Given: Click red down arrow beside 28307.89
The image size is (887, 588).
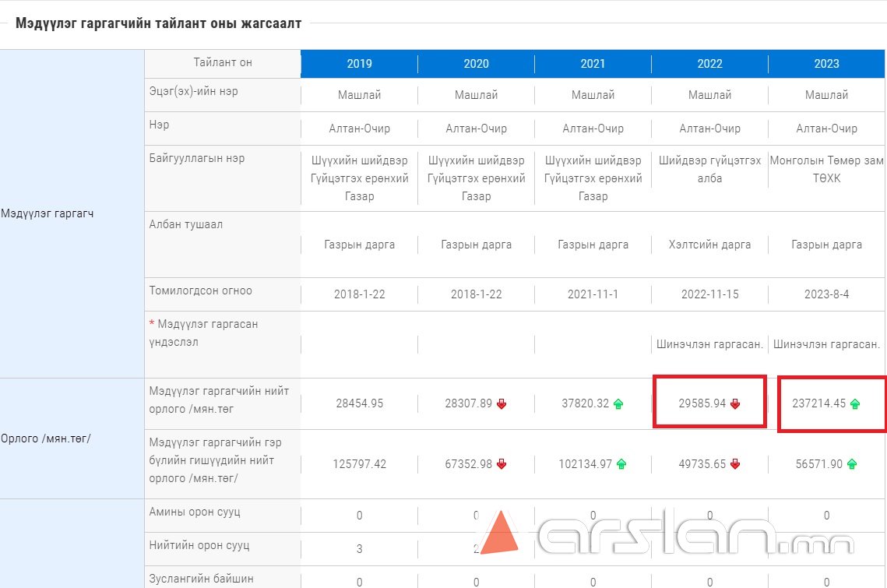Looking at the screenshot, I should (x=502, y=403).
